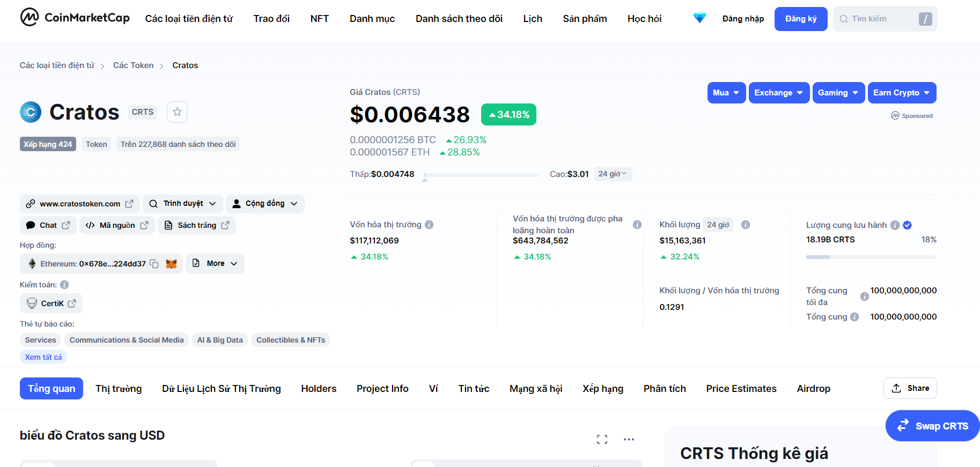Add Cratos to watchlist with star icon
Screen dimensions: 980x467
[177, 112]
